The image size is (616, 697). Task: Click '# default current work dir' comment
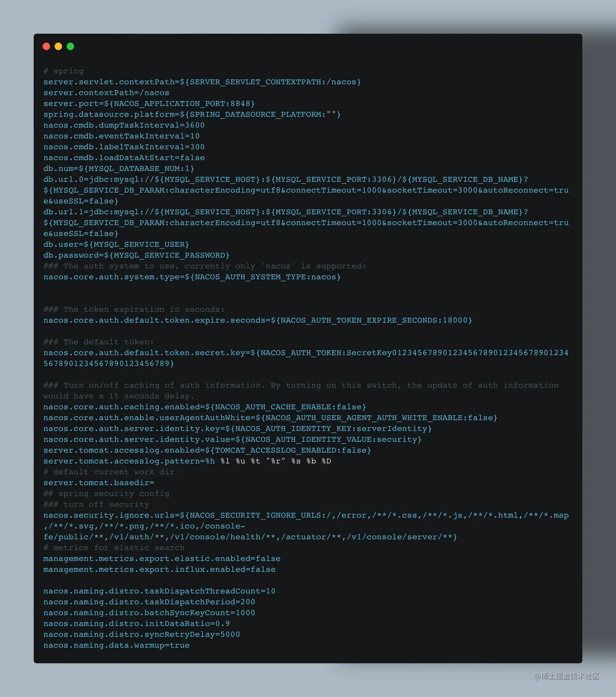(109, 472)
